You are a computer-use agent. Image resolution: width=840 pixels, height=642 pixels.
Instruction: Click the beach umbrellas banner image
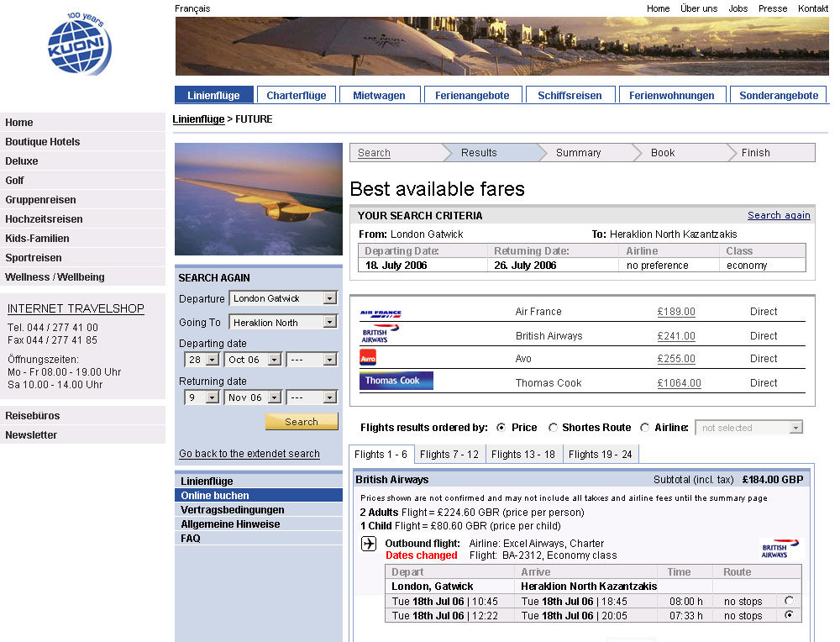coord(502,46)
